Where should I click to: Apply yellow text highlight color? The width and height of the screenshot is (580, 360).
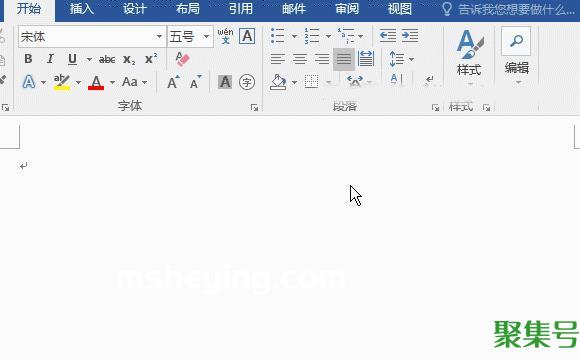click(62, 82)
